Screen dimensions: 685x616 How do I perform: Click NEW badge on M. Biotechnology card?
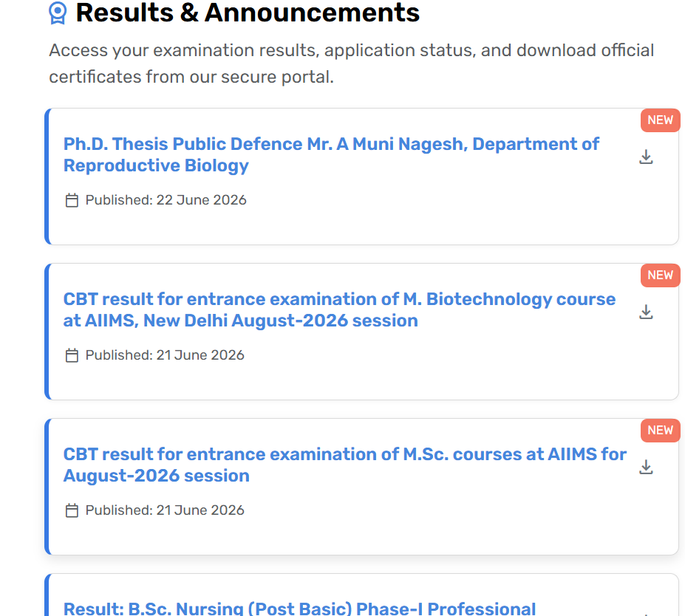coord(660,275)
